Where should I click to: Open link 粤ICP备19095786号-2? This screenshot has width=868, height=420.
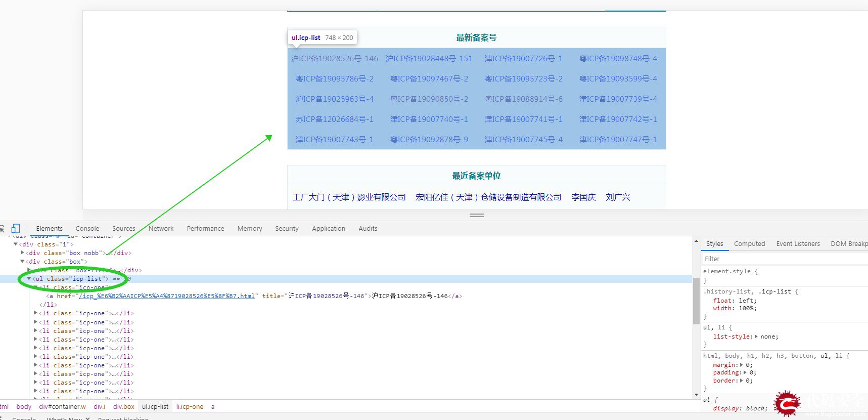click(335, 79)
